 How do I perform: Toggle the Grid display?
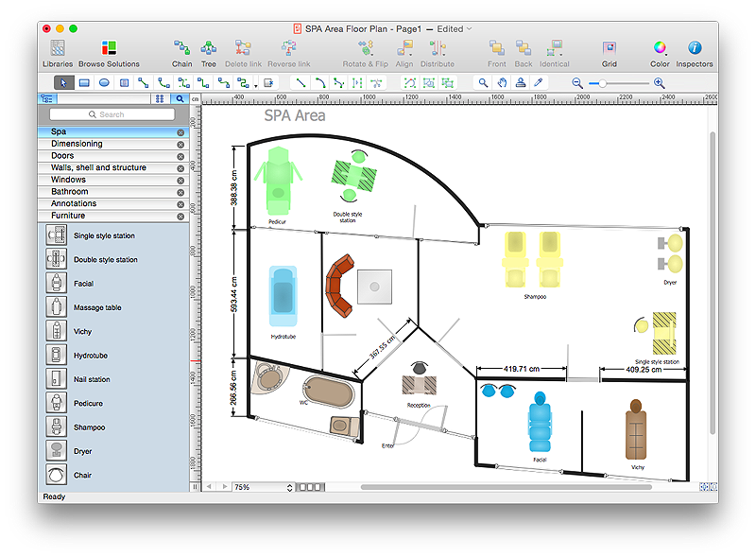click(x=610, y=48)
